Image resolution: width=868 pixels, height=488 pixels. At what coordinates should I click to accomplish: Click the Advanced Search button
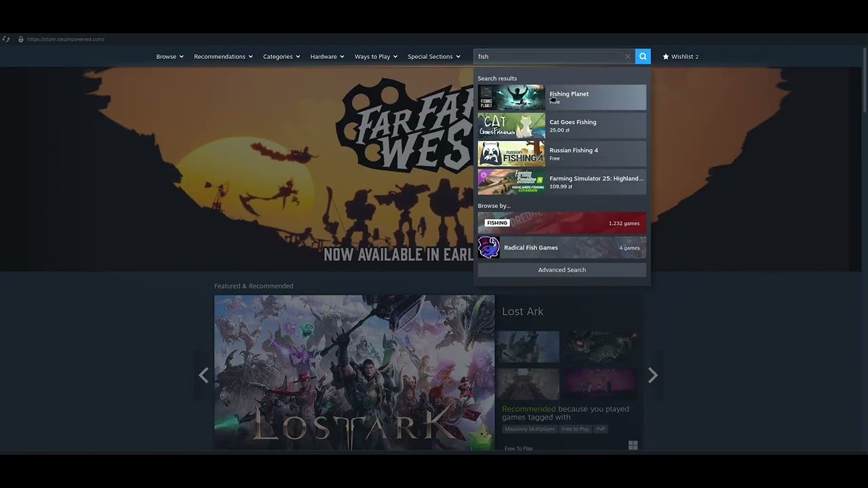coord(562,270)
